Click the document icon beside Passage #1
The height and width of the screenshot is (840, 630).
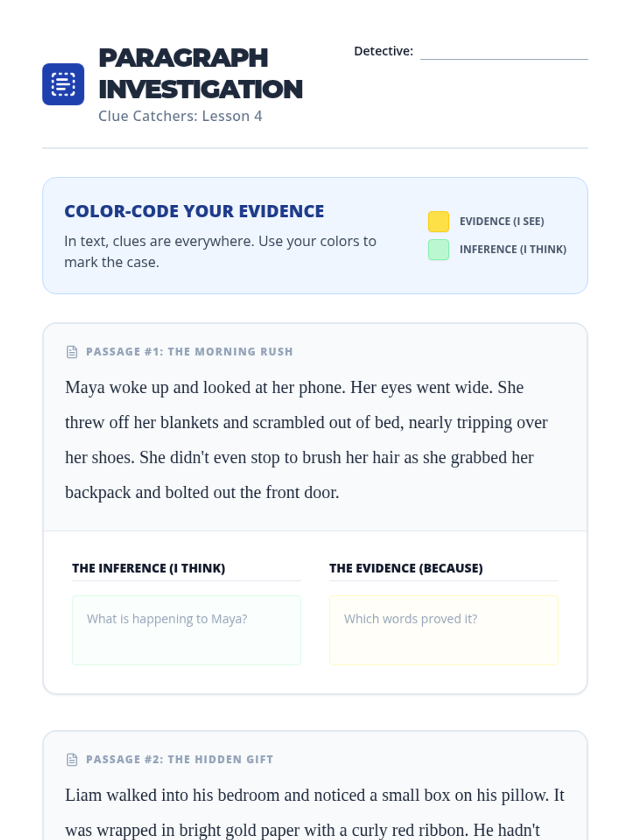[72, 352]
